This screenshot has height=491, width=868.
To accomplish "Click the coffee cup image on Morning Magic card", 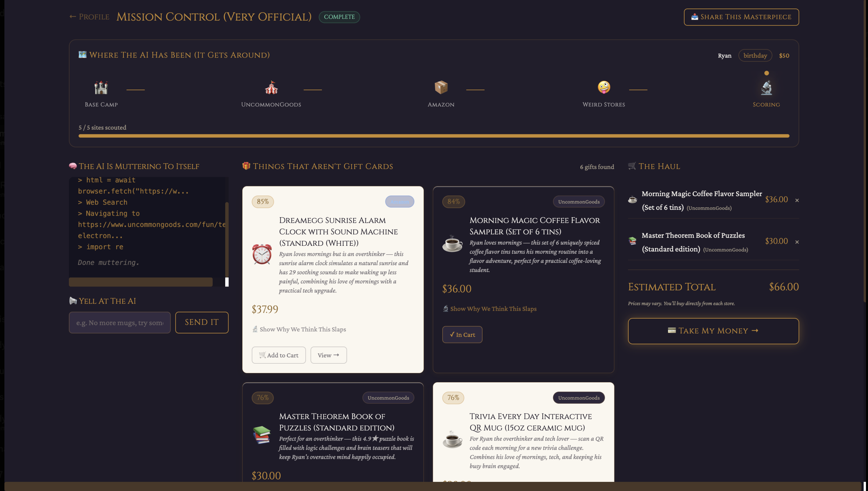I will (452, 243).
